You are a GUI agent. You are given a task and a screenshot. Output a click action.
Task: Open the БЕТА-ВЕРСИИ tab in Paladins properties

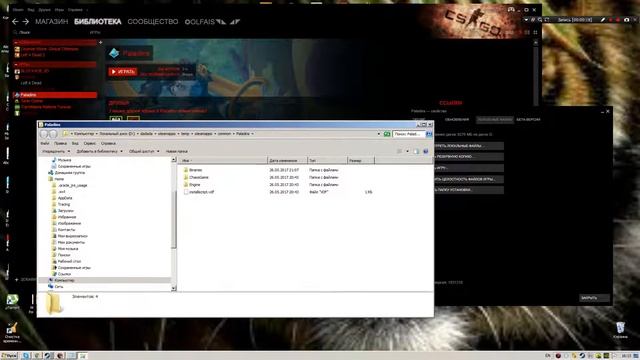[528, 120]
